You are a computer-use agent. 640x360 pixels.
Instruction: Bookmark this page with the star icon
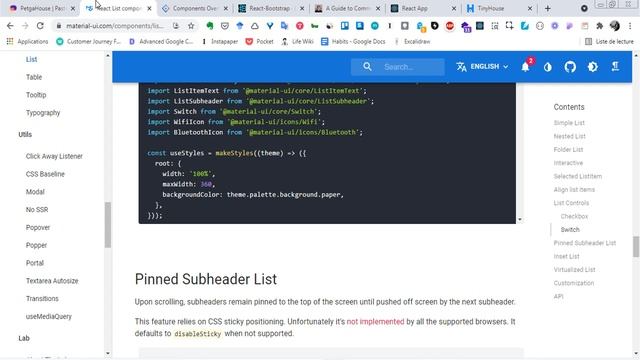click(x=191, y=26)
